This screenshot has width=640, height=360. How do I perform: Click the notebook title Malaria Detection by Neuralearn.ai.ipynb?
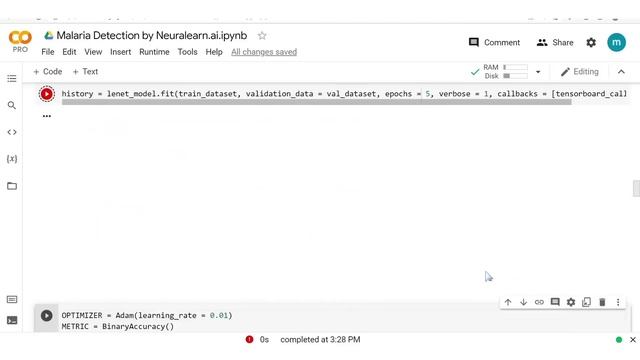tap(151, 36)
